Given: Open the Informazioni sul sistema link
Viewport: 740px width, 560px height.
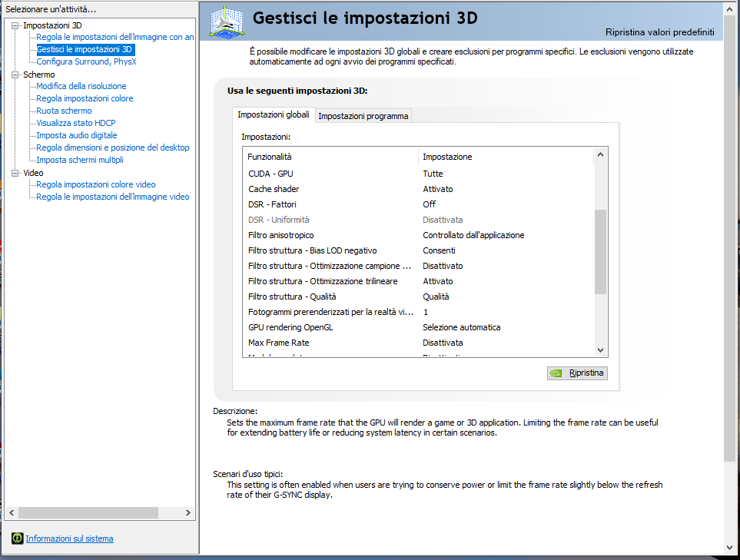Looking at the screenshot, I should [69, 538].
